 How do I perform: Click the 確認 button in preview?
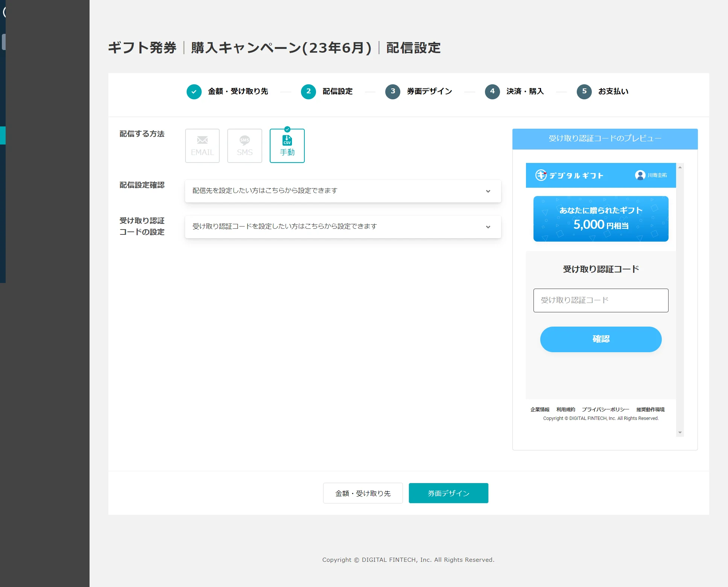(601, 339)
